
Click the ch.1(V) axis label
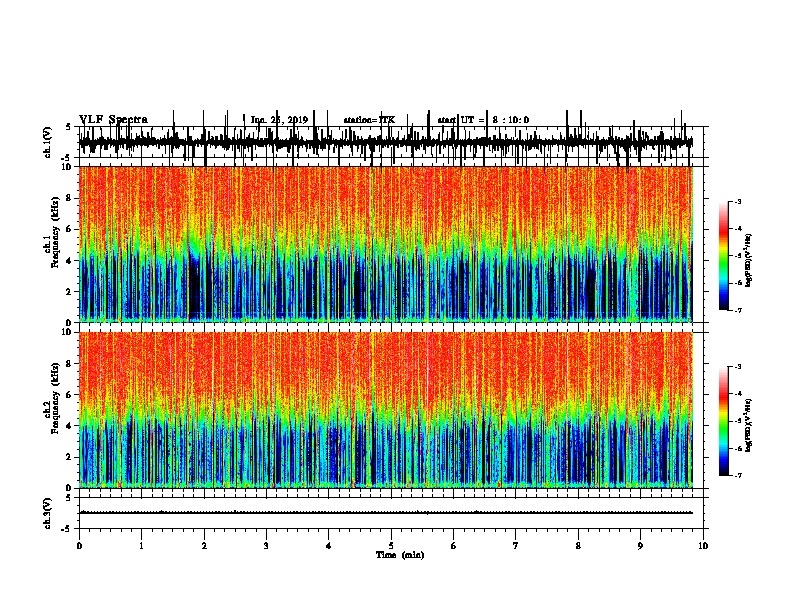[x=48, y=142]
